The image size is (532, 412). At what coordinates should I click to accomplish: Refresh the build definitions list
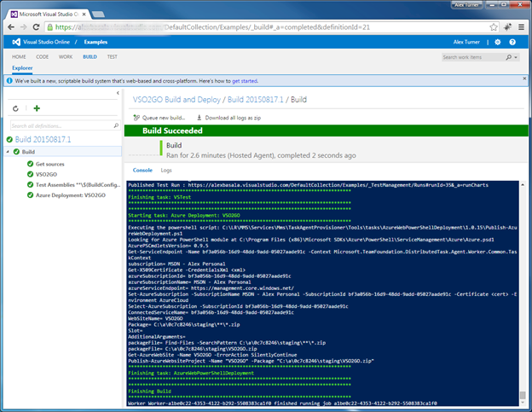pos(15,108)
